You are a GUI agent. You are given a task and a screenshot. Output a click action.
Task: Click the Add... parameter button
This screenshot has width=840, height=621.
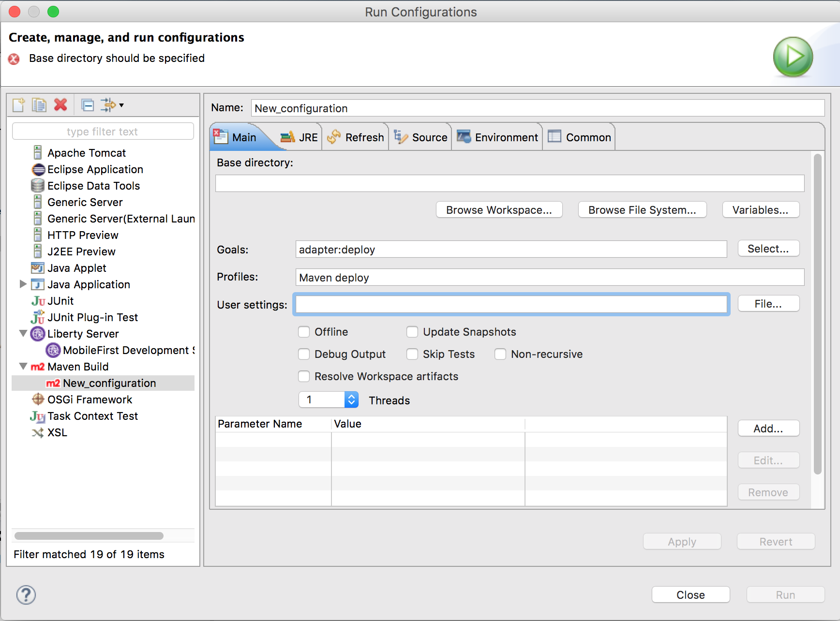point(768,429)
